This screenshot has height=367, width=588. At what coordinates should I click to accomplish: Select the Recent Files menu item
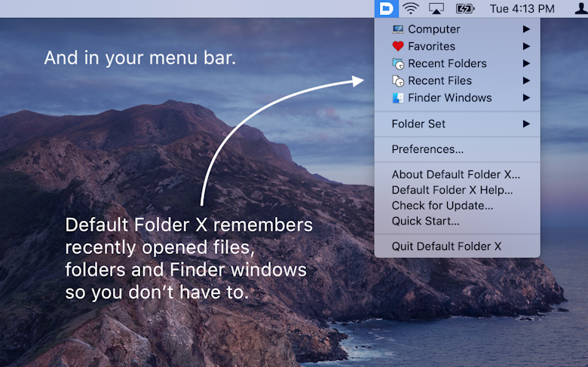pyautogui.click(x=458, y=81)
